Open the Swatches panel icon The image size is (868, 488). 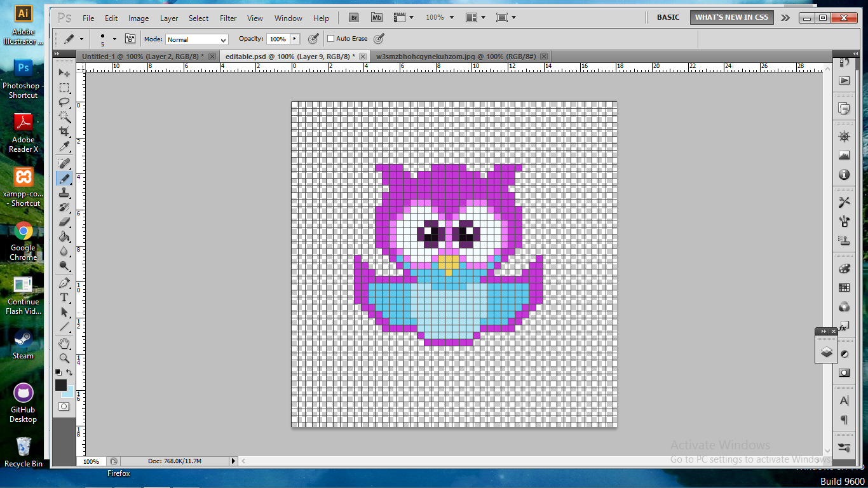[844, 288]
